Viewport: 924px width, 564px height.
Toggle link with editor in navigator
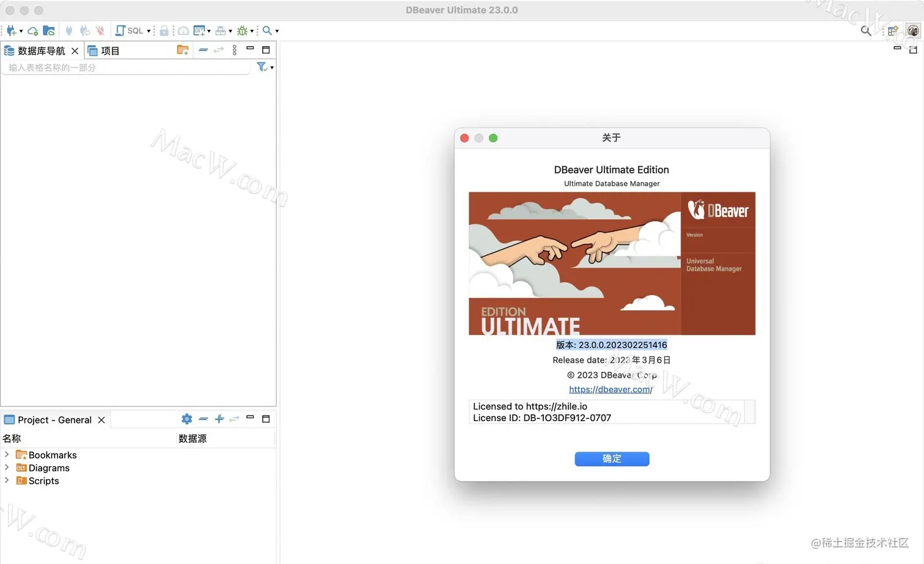(x=219, y=50)
